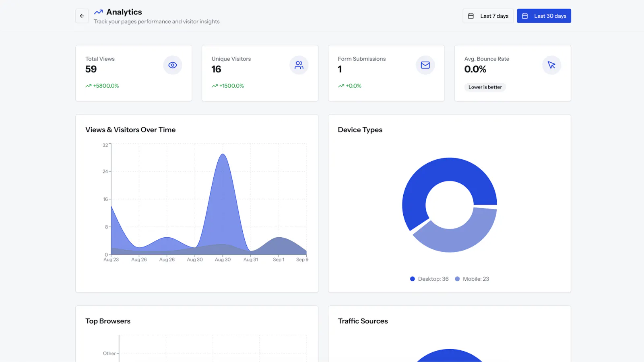Click the Sep 9 axis label

click(x=302, y=260)
